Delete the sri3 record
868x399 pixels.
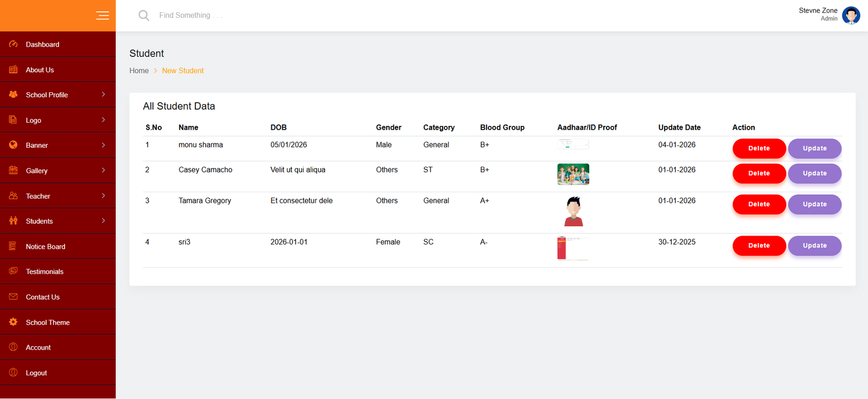pyautogui.click(x=759, y=245)
